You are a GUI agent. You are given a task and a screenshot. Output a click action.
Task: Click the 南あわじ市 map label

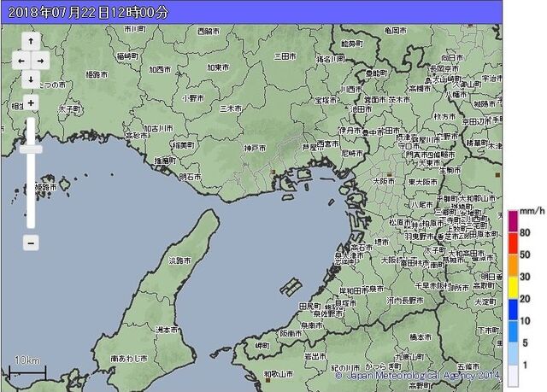click(129, 358)
